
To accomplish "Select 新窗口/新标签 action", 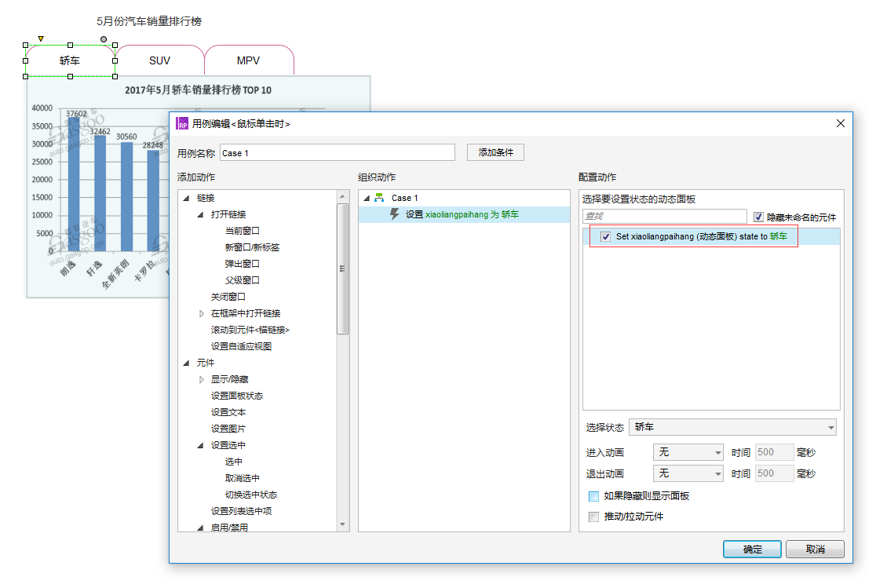I will (x=252, y=247).
